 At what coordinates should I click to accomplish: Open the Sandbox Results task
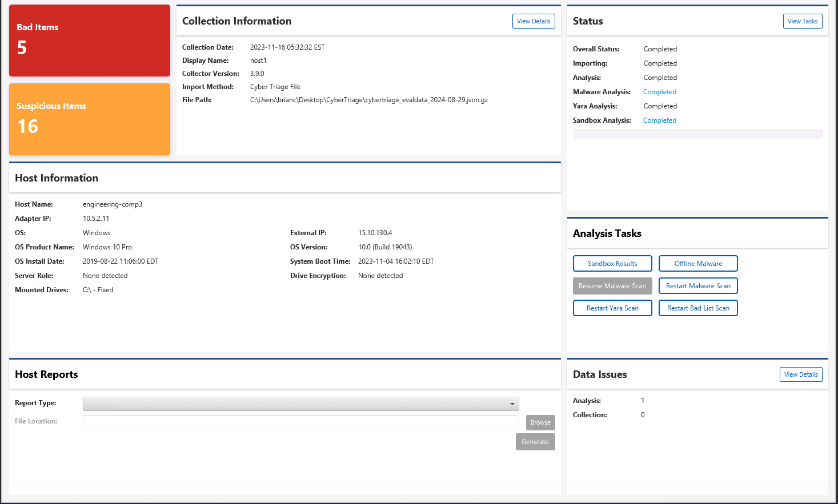(x=612, y=264)
